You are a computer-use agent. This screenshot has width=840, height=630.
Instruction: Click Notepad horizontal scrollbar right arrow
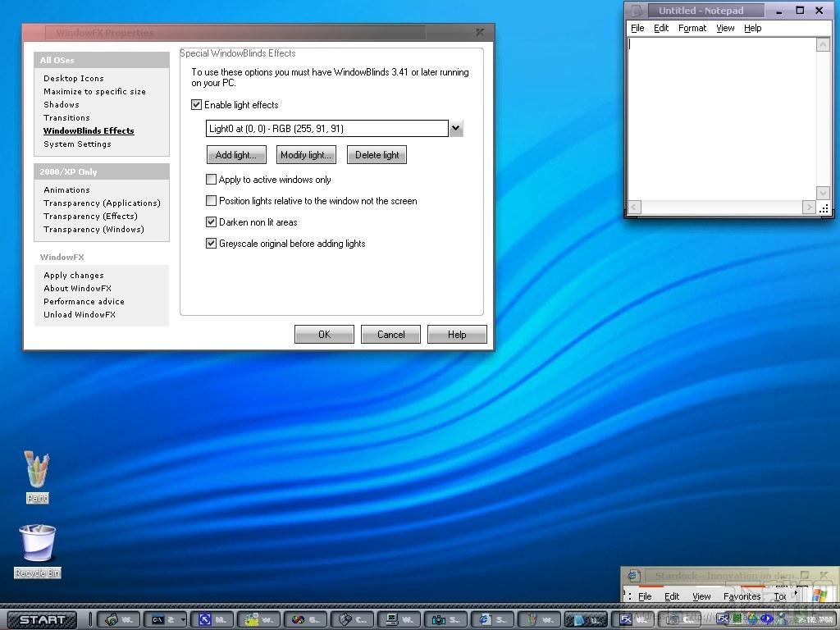[x=809, y=208]
